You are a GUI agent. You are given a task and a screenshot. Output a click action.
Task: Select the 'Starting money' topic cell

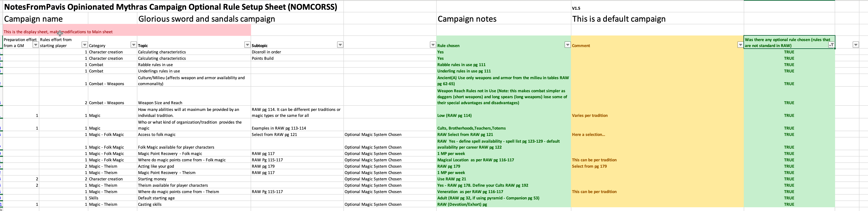pyautogui.click(x=152, y=179)
